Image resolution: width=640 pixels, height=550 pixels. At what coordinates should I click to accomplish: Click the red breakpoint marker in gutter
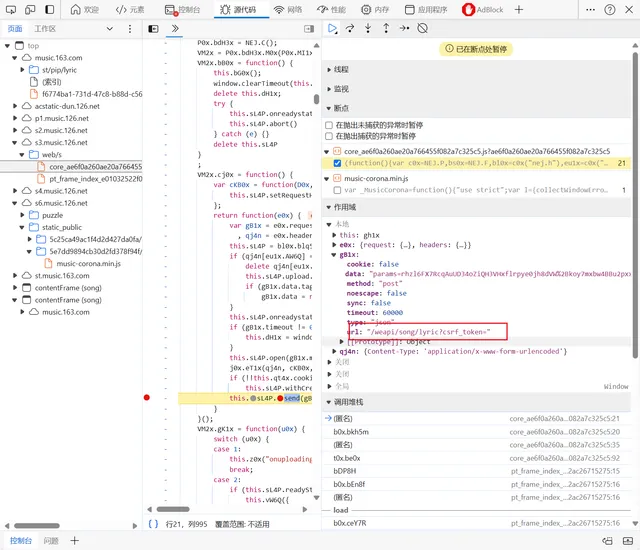(147, 398)
